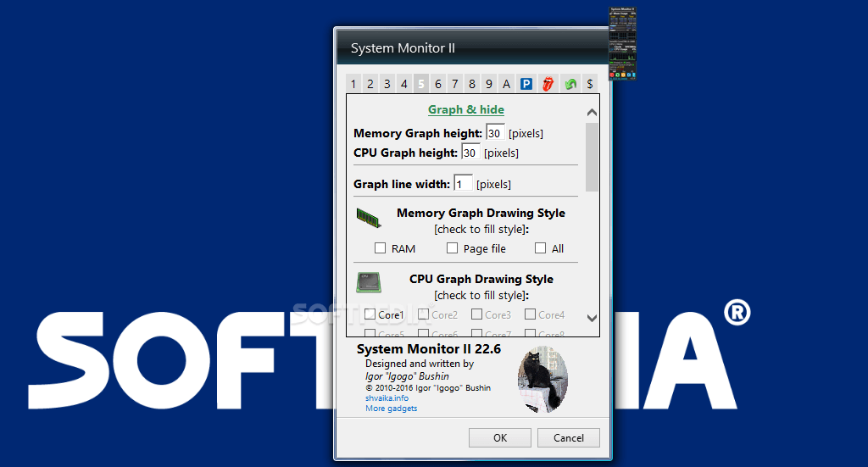The width and height of the screenshot is (868, 467).
Task: Open settings tab 3
Action: point(387,84)
